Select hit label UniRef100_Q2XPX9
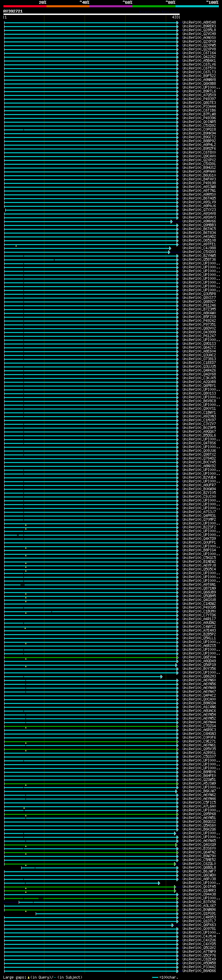222x980 pixels. 199,41
